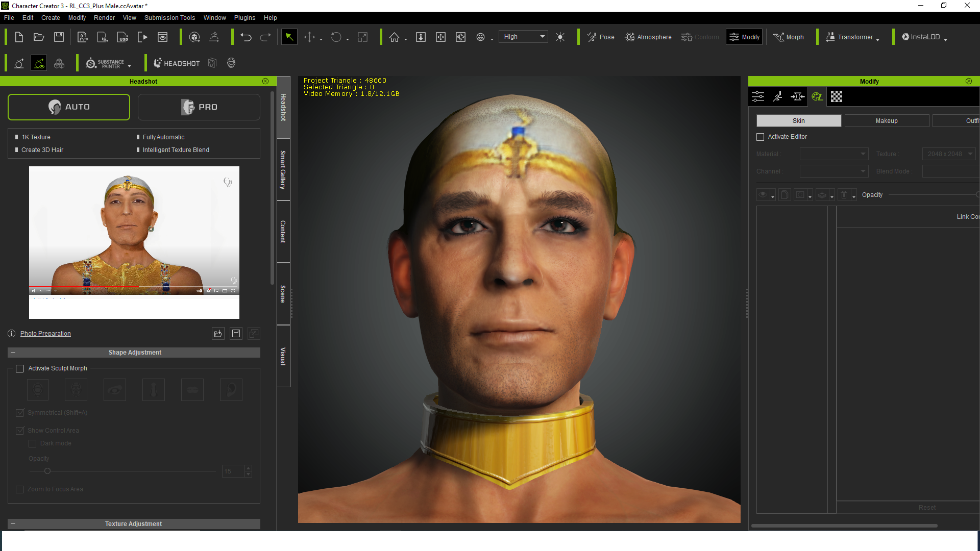Choose the Rotate object tool
Image resolution: width=980 pixels, height=551 pixels.
pyautogui.click(x=336, y=37)
